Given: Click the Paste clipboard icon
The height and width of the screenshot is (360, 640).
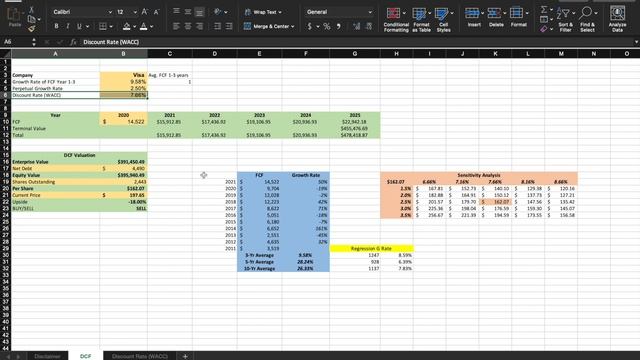Looking at the screenshot, I should [15, 17].
